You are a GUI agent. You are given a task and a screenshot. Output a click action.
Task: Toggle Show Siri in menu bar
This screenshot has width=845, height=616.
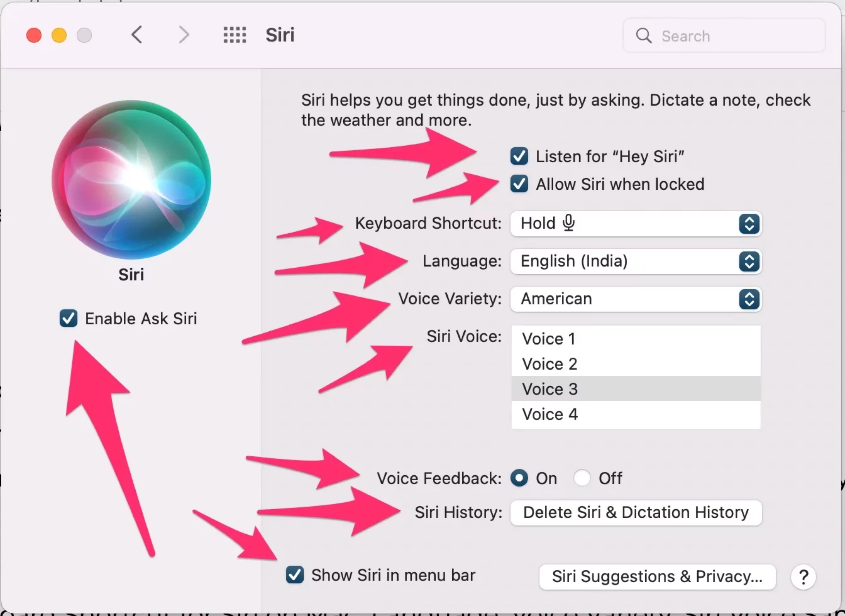(295, 575)
